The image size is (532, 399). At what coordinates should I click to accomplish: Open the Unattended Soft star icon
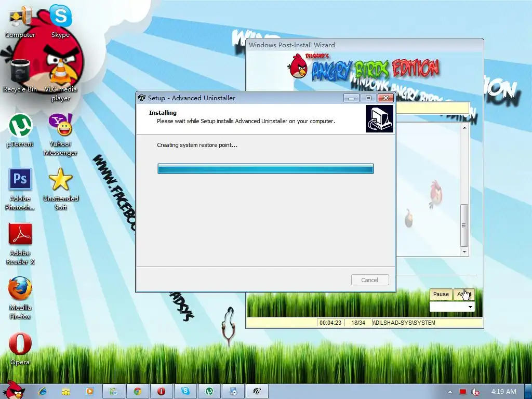click(x=60, y=189)
